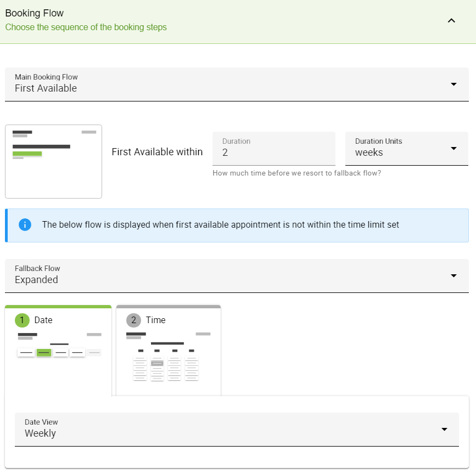Click the Booking Flow header title
The image size is (476, 474).
coord(34,13)
